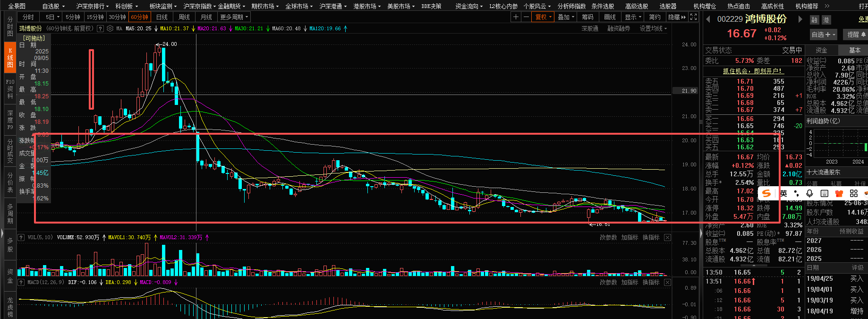Close the MACD indicator panel
Viewport: 868px width, 319px height.
point(667,282)
